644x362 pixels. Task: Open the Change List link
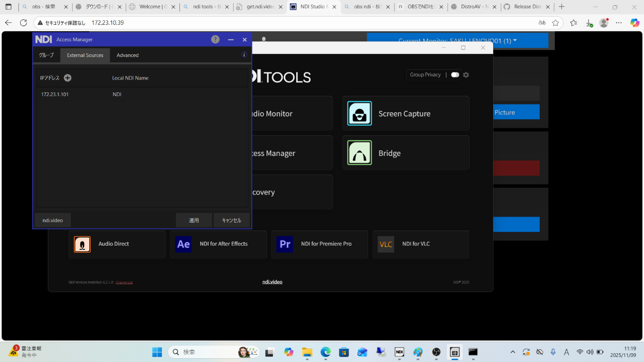point(124,282)
